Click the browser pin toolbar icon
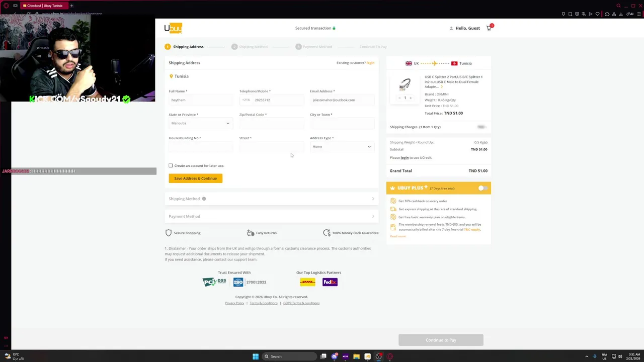Screen dimensions: 644x362 coord(563,14)
